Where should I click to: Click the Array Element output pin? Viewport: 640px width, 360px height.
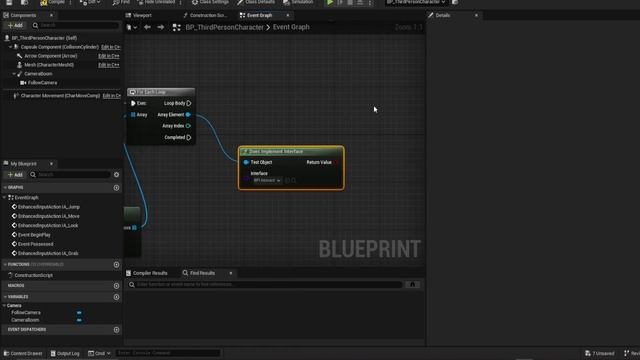tap(188, 115)
